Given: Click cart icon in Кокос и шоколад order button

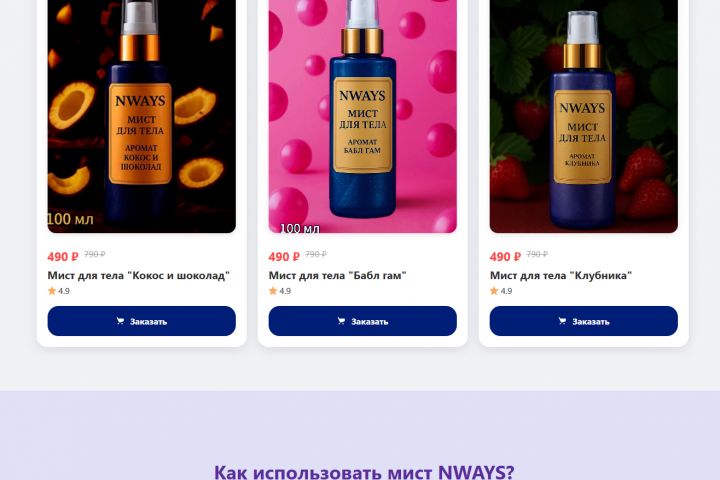Looking at the screenshot, I should point(120,321).
